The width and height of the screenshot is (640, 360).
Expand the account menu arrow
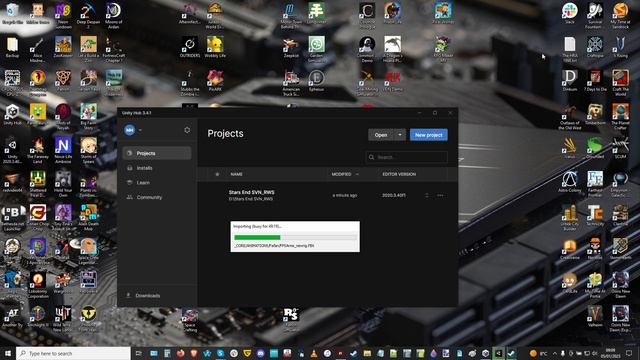(140, 130)
